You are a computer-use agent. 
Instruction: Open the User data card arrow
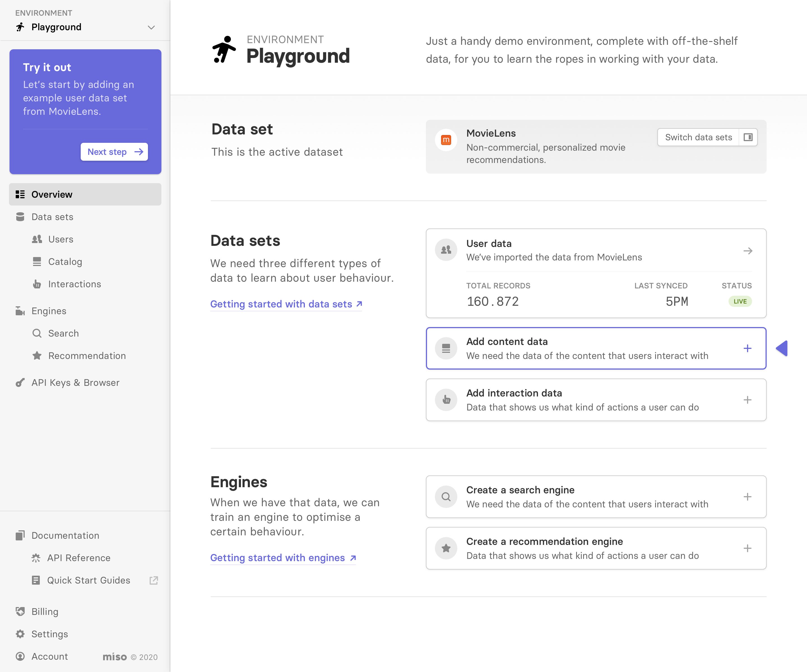pyautogui.click(x=747, y=251)
